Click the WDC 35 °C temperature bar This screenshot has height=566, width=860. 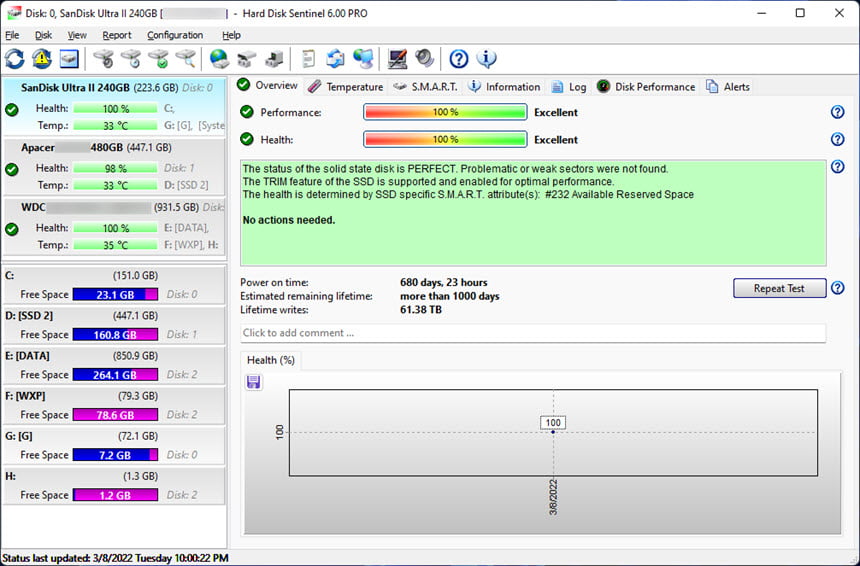coord(115,245)
